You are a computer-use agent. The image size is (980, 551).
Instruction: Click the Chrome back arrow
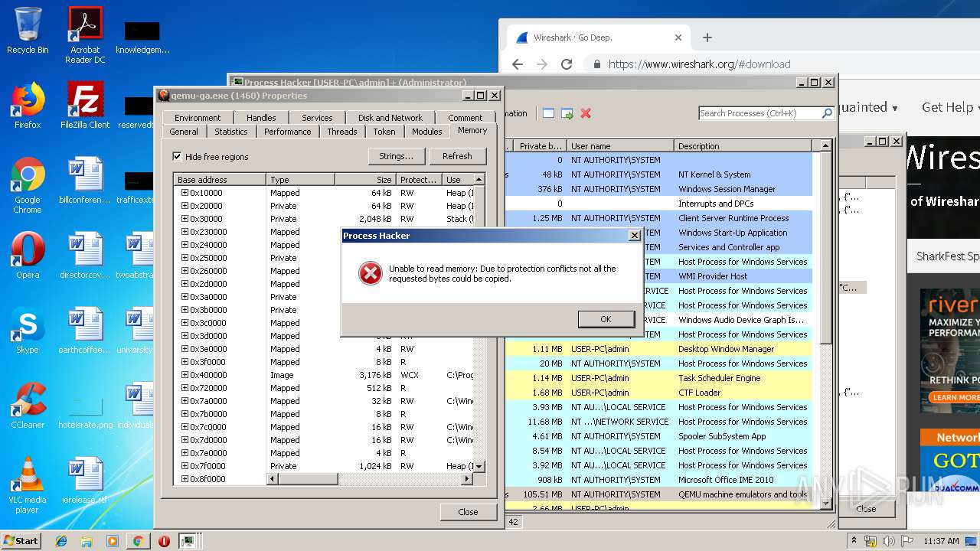(517, 64)
